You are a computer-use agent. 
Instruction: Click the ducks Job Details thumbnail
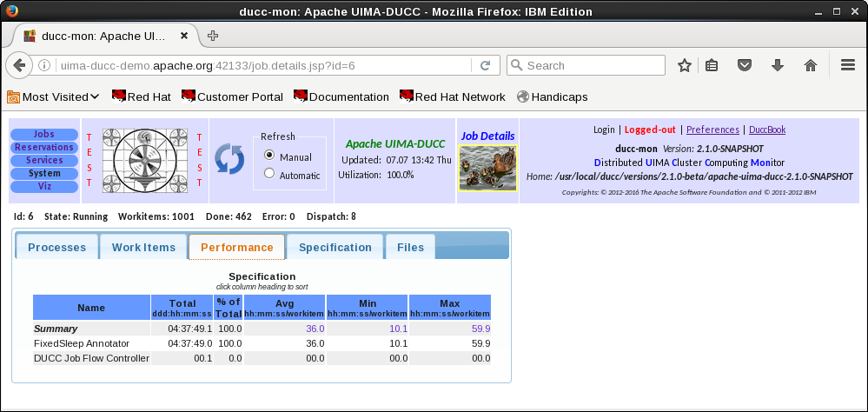487,167
